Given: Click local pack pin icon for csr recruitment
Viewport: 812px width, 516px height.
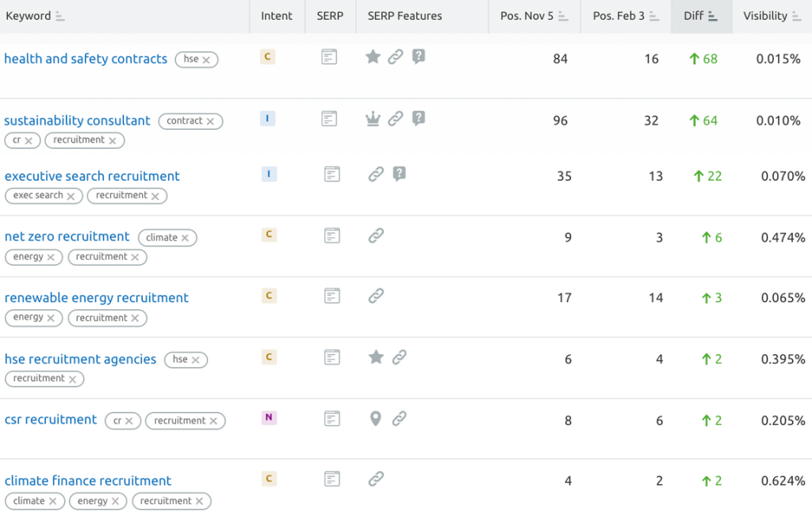Looking at the screenshot, I should [376, 419].
